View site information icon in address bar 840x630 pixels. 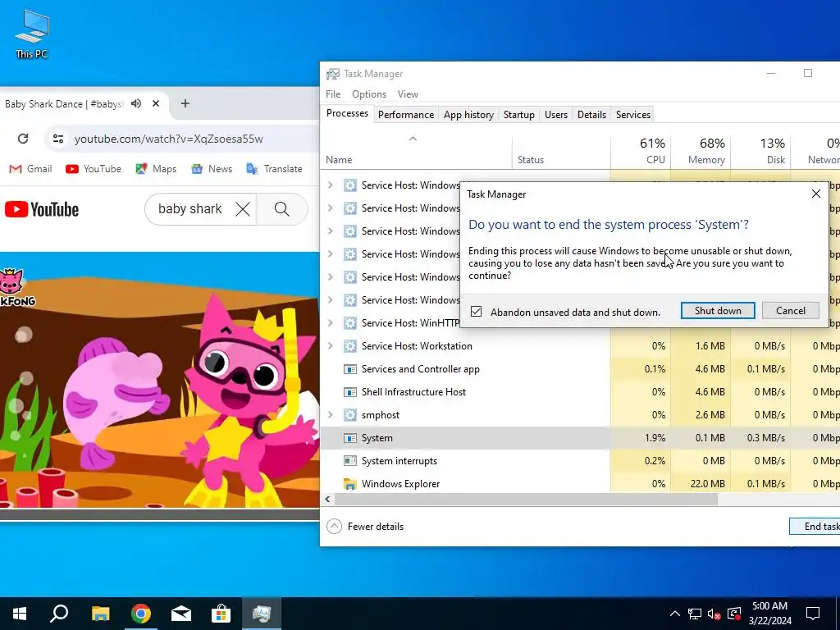point(58,139)
